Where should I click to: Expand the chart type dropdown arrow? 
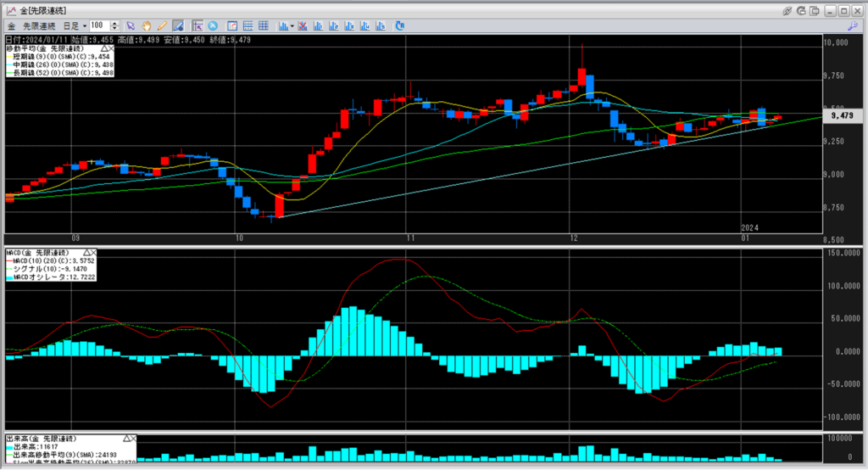click(x=292, y=25)
